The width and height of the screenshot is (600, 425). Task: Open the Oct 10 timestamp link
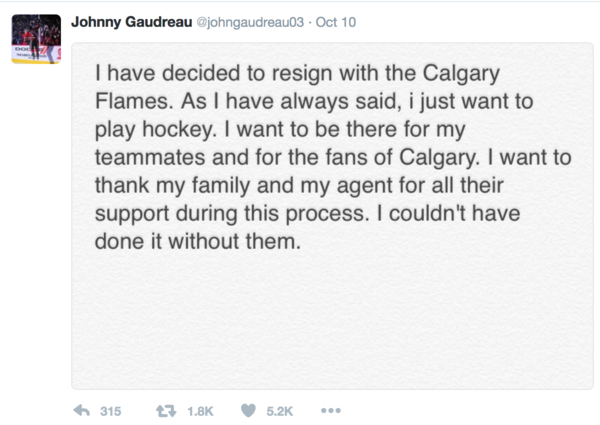(336, 22)
